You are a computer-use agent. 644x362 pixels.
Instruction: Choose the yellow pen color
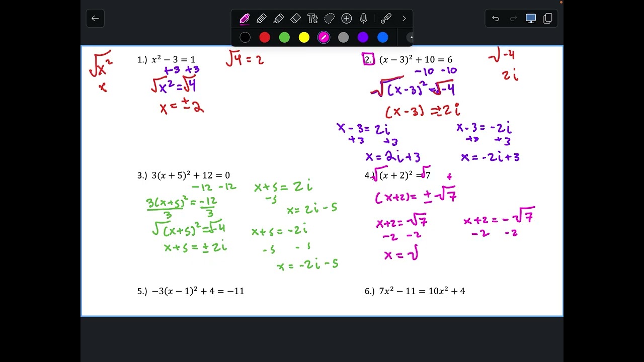304,38
